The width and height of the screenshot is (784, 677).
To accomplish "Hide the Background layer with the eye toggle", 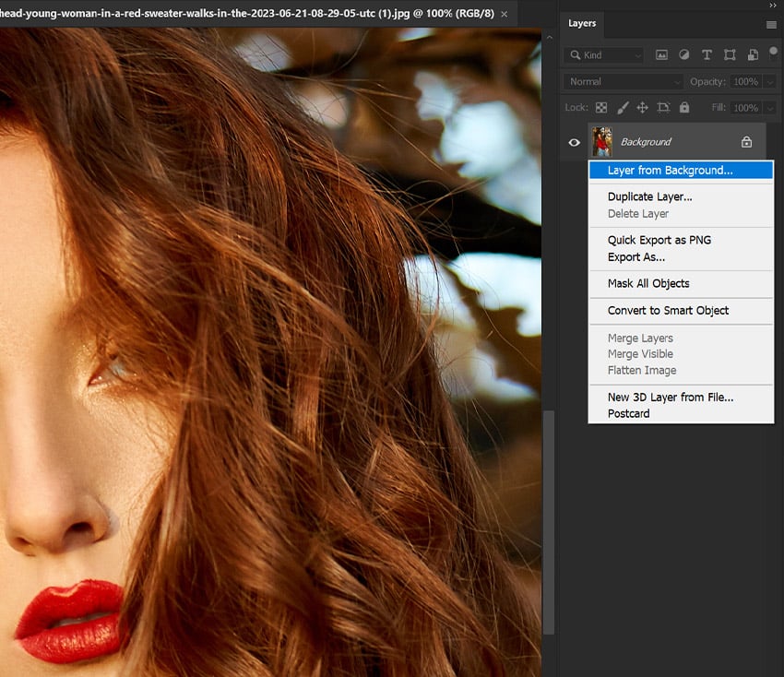I will [x=574, y=141].
